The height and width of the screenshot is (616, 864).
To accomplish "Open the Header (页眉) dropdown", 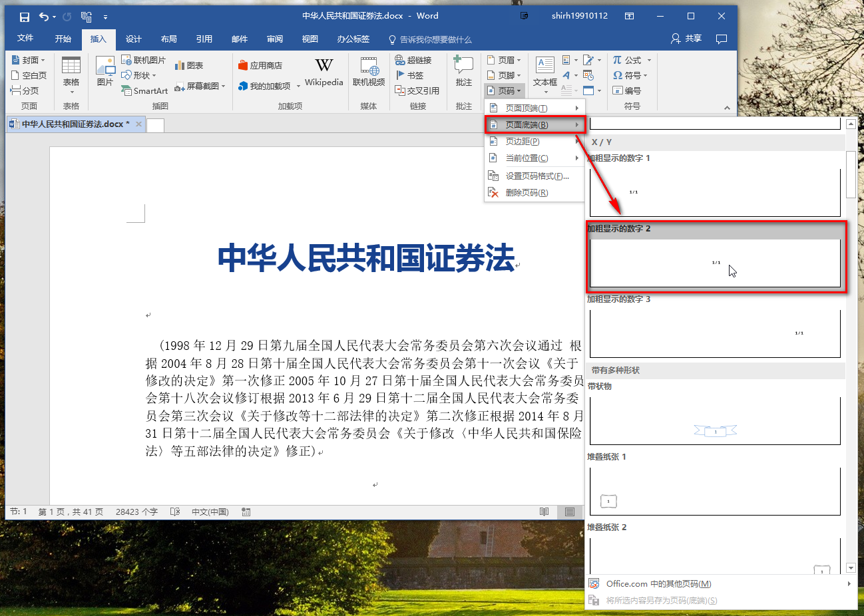I will (x=504, y=60).
